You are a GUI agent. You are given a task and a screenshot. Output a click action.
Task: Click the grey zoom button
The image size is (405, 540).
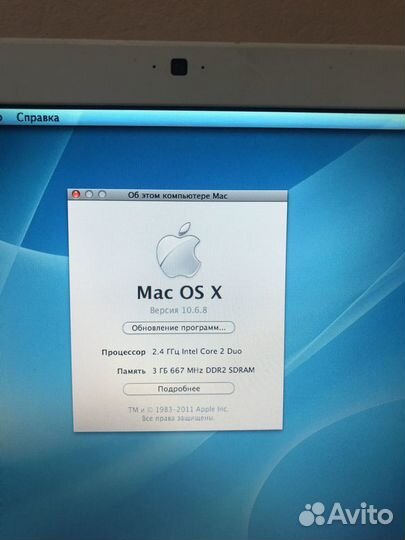point(102,195)
